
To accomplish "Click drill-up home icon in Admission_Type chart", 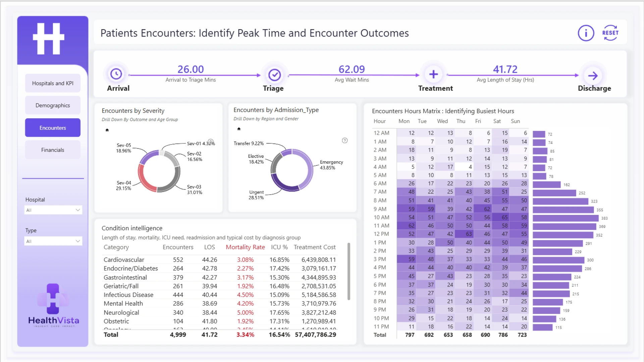I will [239, 129].
